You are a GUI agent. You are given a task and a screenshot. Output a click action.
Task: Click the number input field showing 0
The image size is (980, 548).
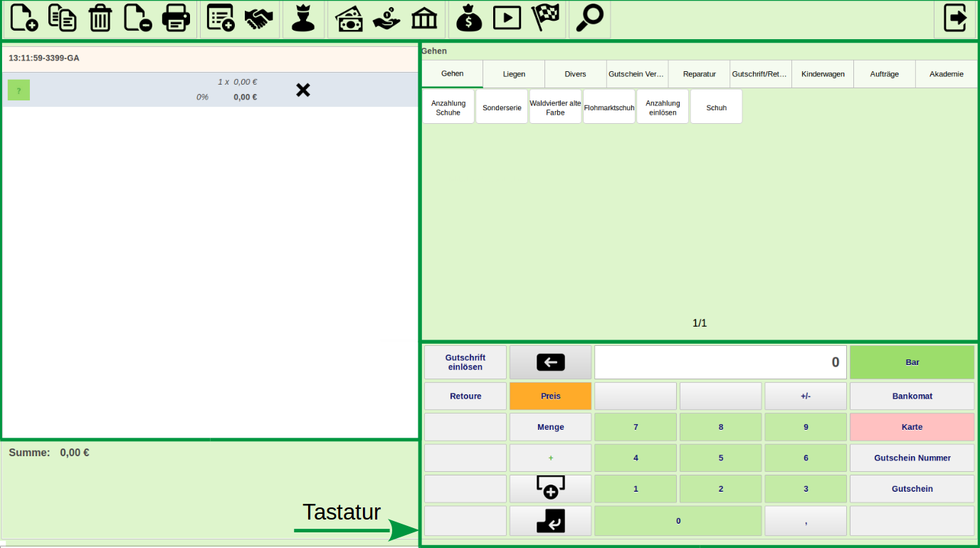(x=720, y=362)
